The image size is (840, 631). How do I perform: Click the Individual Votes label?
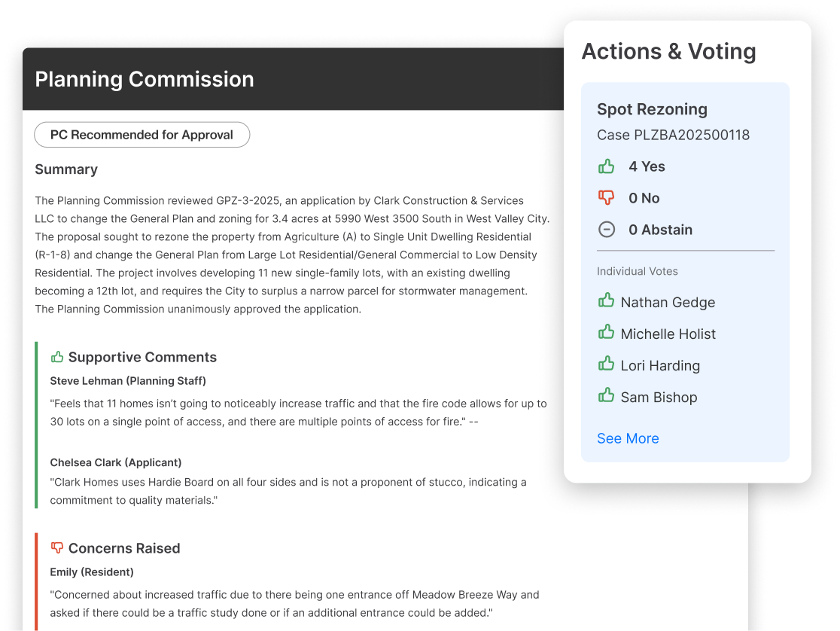click(x=638, y=271)
